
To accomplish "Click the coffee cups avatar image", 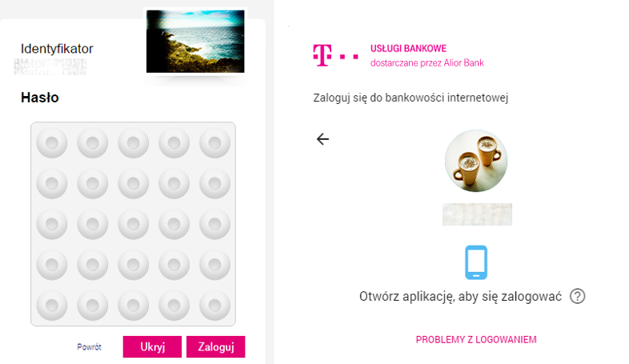I will click(476, 161).
